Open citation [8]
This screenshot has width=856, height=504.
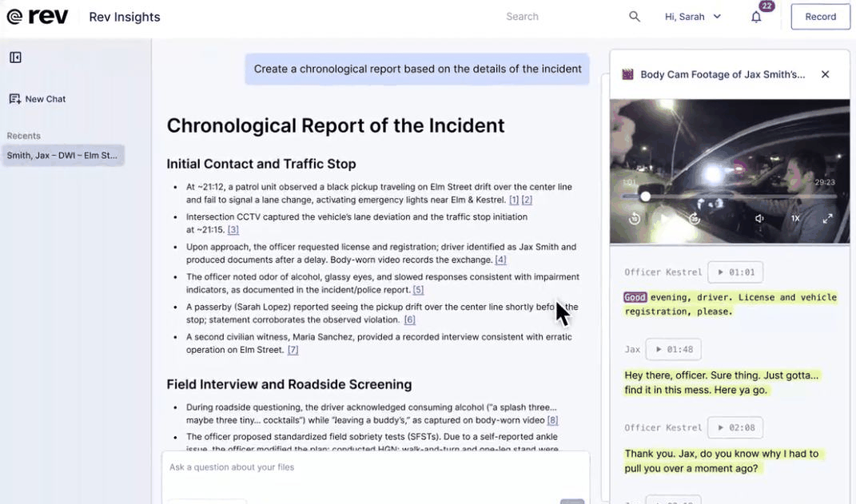552,420
